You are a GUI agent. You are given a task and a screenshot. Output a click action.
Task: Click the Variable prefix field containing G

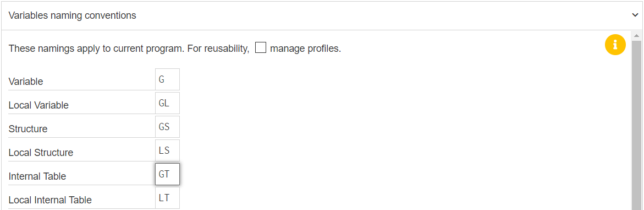pos(168,79)
